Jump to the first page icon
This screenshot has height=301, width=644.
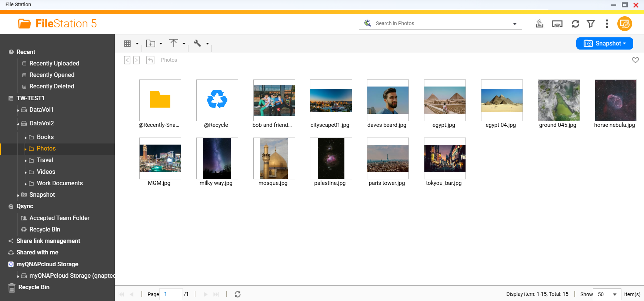point(121,294)
